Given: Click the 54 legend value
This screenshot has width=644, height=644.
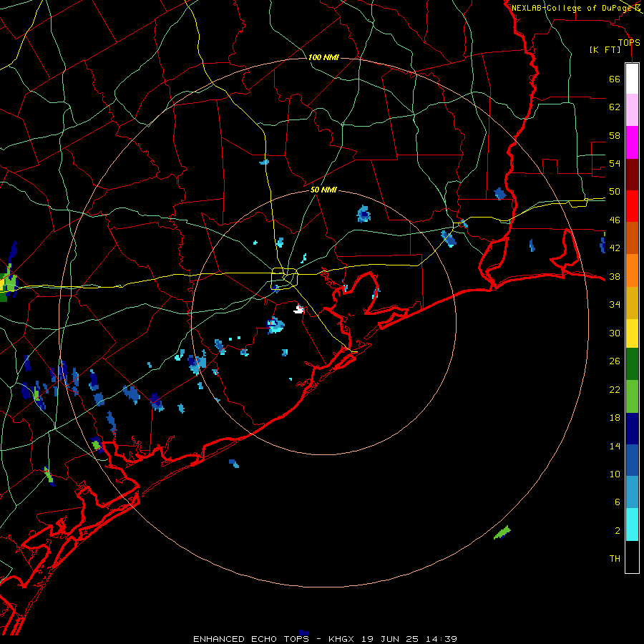Looking at the screenshot, I should coord(615,163).
